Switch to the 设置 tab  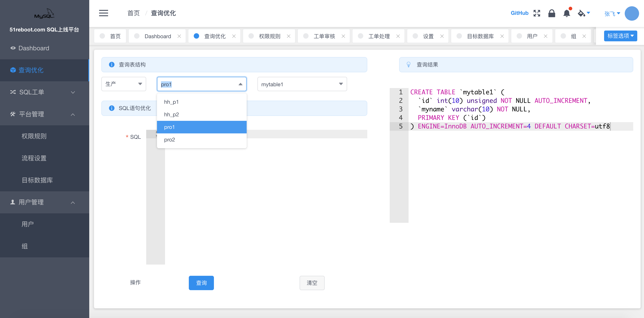click(428, 36)
